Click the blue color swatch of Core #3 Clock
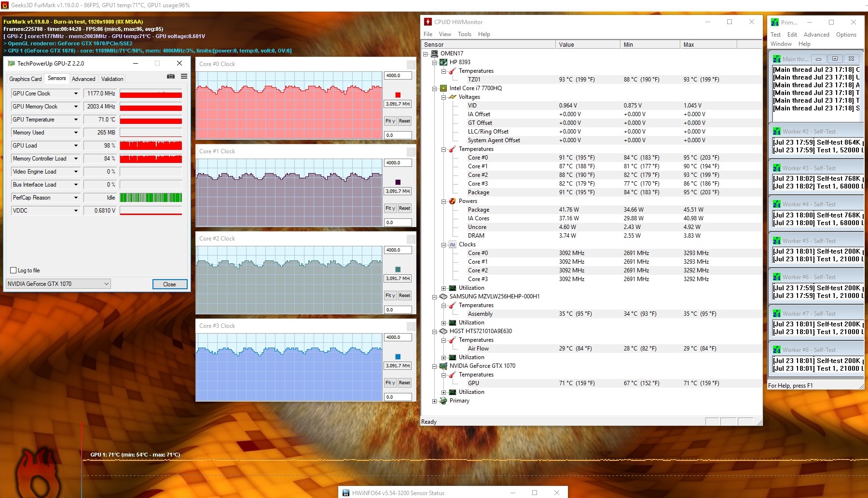 [398, 357]
